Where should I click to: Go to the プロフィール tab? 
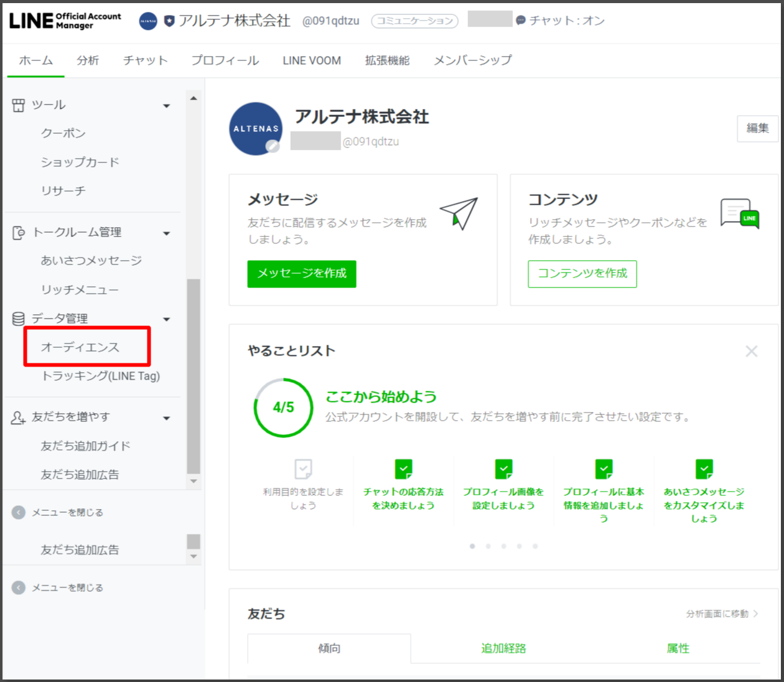click(225, 60)
